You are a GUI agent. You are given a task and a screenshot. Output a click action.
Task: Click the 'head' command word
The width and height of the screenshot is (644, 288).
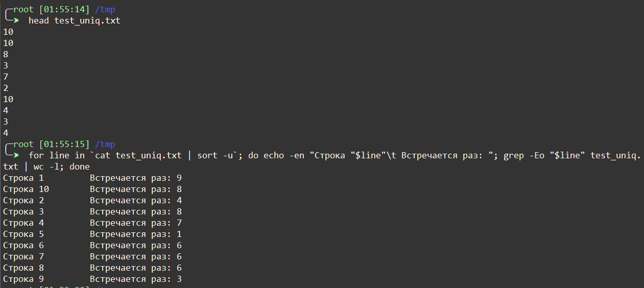click(39, 20)
